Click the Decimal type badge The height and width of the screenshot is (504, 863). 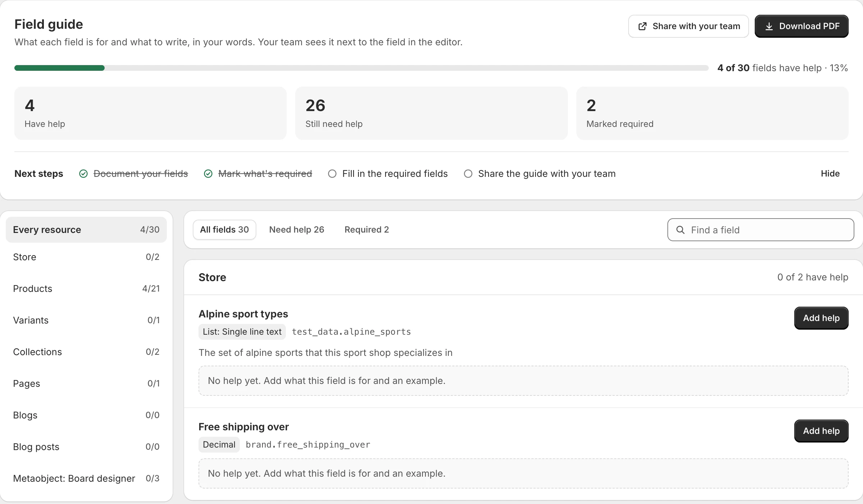219,445
